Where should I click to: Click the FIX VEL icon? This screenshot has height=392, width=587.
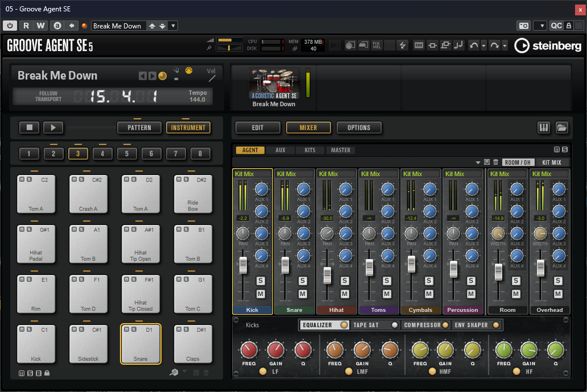coord(377,45)
